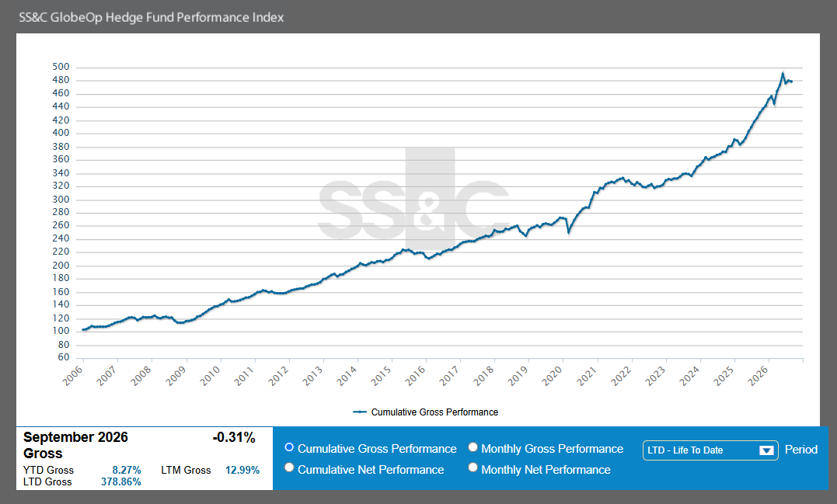This screenshot has height=504, width=837.
Task: Click the LTM Gross label
Action: click(186, 470)
